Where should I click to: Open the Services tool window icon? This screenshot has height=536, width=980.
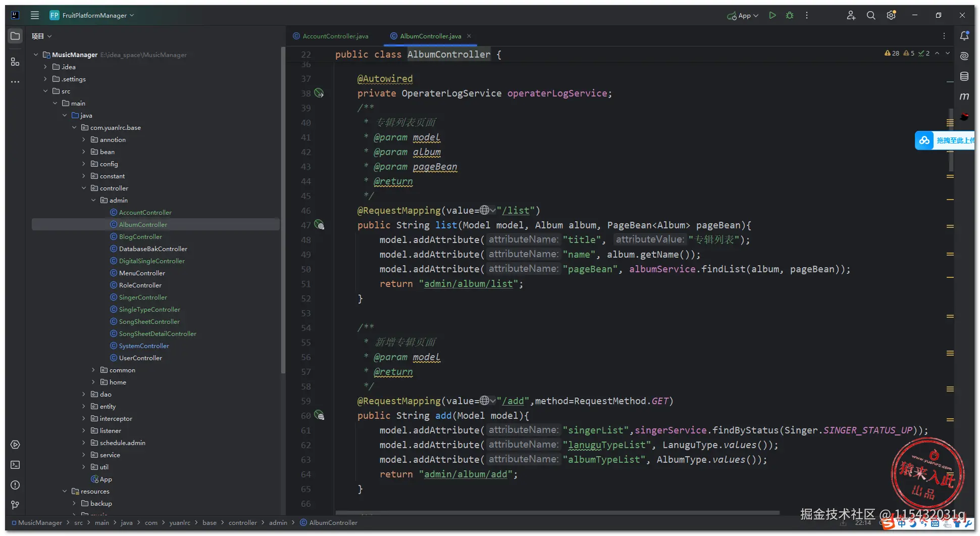click(x=15, y=445)
